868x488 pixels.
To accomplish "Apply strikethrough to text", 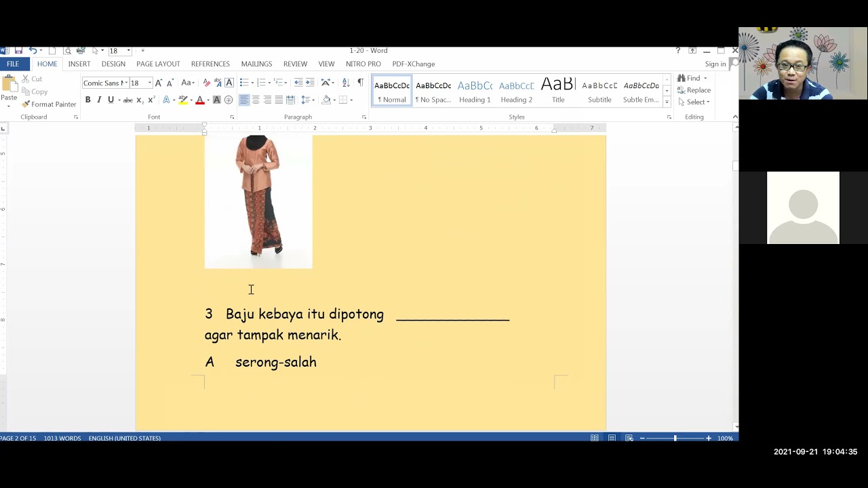I will (127, 100).
